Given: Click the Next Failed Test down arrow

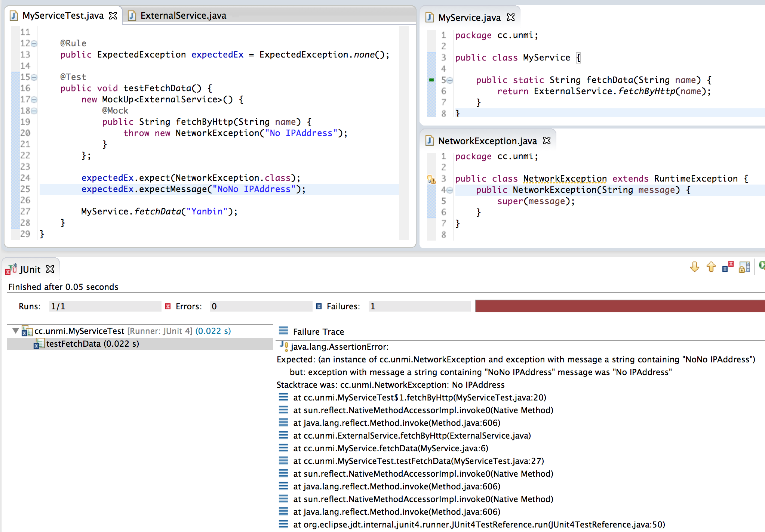Looking at the screenshot, I should 694,267.
